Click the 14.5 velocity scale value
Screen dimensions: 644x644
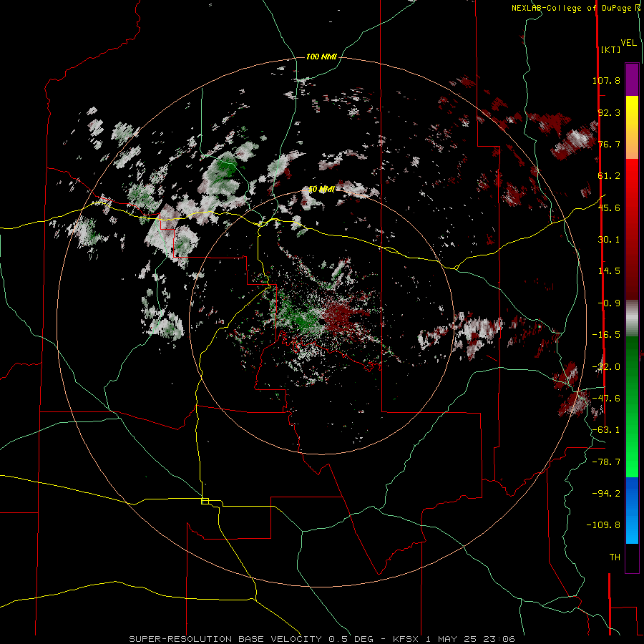pyautogui.click(x=609, y=271)
